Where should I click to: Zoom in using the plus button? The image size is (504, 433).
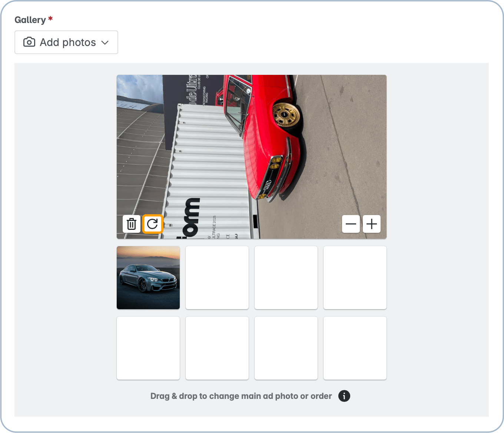371,224
